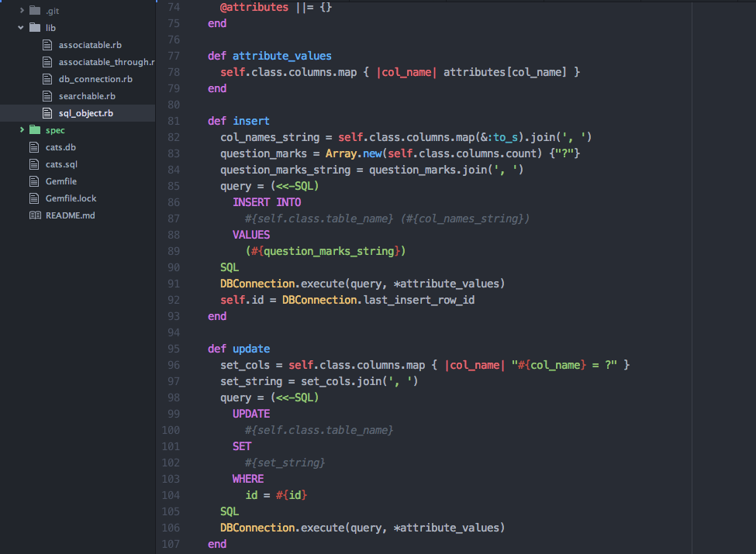Click the .git folder icon

point(34,11)
